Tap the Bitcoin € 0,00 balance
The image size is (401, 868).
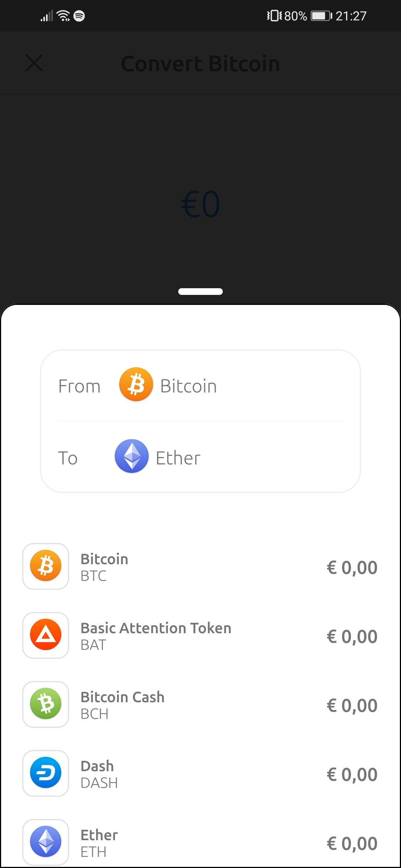352,568
